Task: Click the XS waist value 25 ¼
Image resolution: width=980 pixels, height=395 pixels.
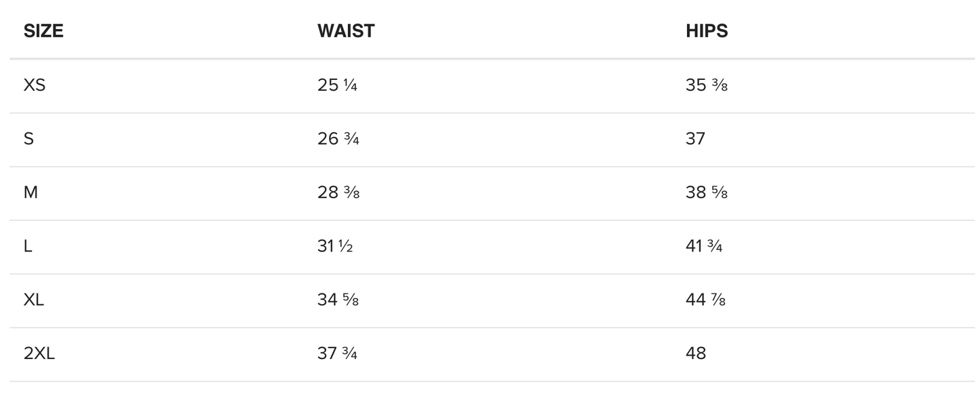Action: 337,85
